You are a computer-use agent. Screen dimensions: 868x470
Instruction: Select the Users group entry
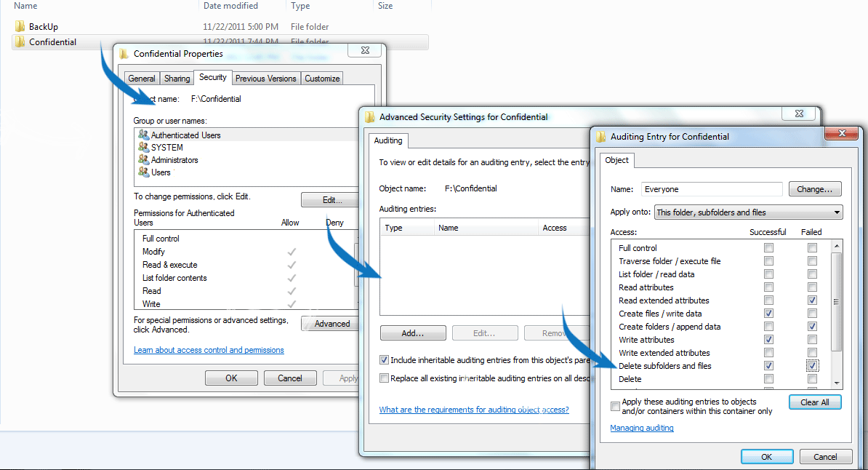pos(162,172)
